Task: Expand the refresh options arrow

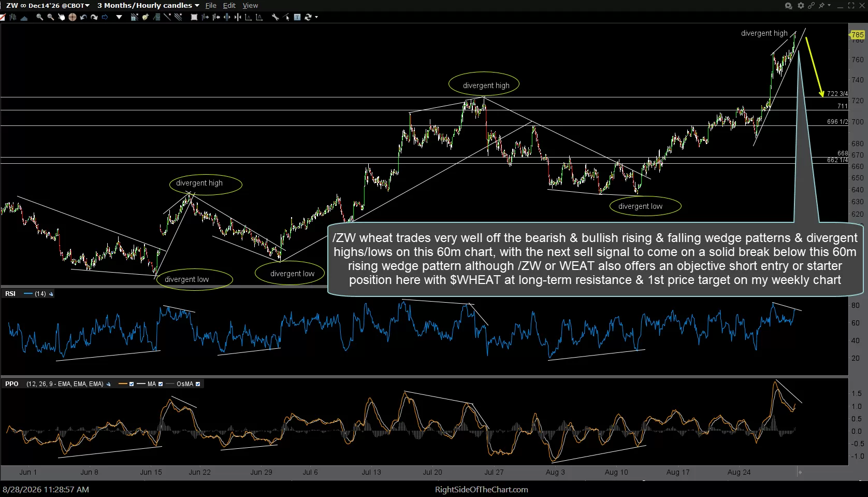Action: click(316, 17)
